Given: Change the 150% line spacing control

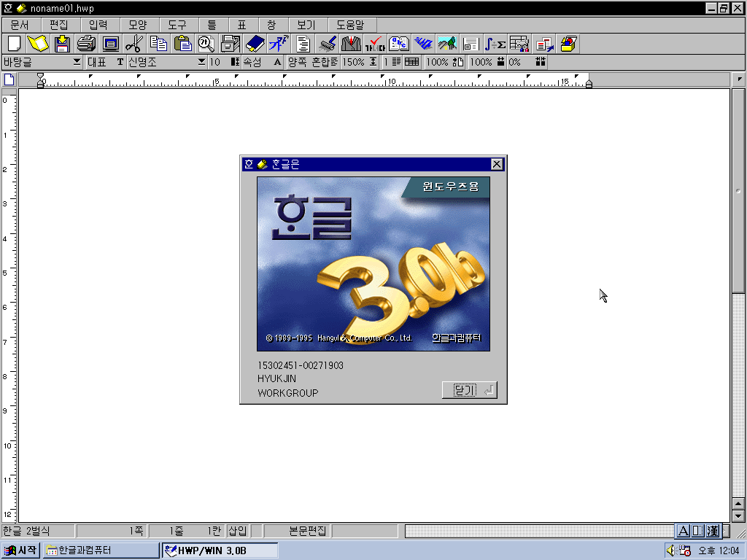Looking at the screenshot, I should (x=360, y=62).
